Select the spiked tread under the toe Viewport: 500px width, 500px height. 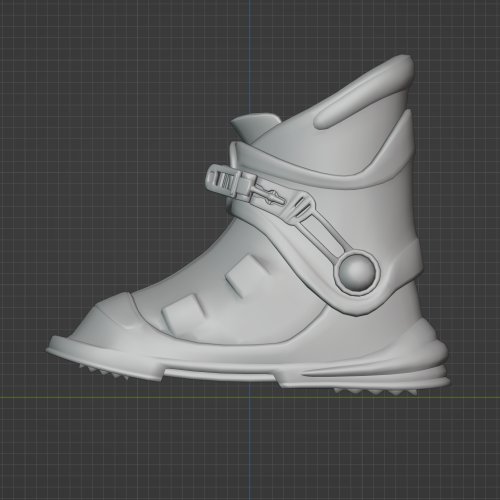[103, 372]
